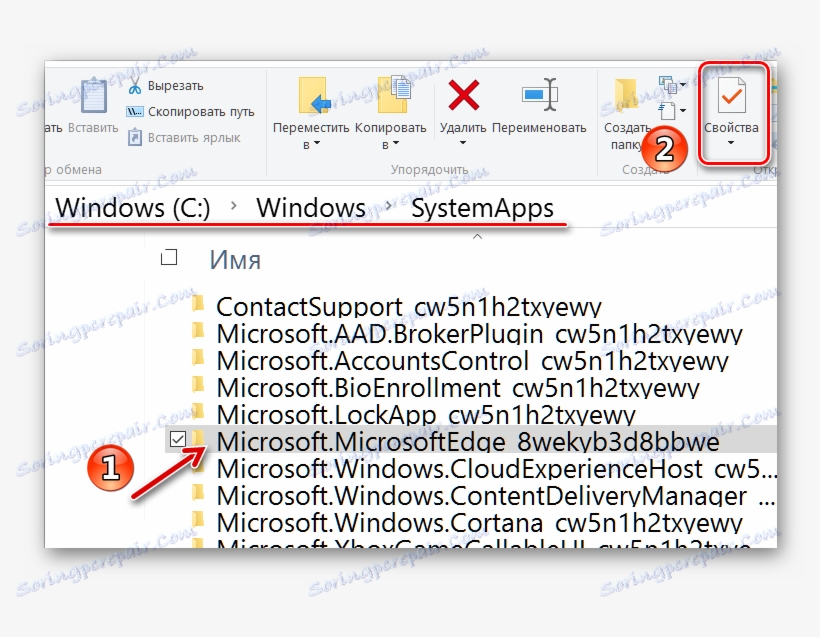
Task: Open the New item dropdown arrow
Action: pyautogui.click(x=683, y=84)
